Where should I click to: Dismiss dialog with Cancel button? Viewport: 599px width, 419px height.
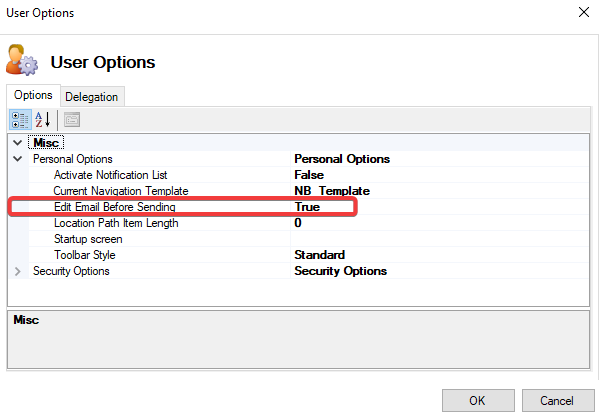pos(558,401)
